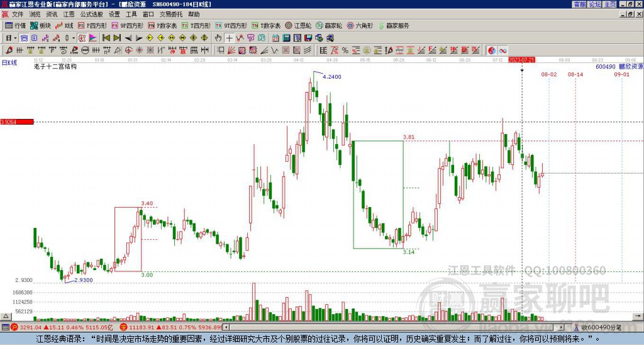Image resolution: width=644 pixels, height=345 pixels.
Task: Click the 论坛 forum button
Action: click(x=595, y=4)
